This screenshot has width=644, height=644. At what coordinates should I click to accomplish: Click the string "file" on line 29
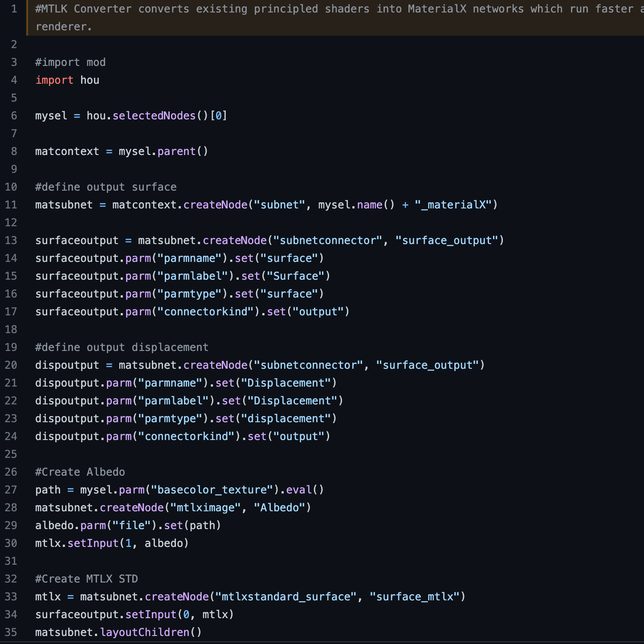coord(132,526)
